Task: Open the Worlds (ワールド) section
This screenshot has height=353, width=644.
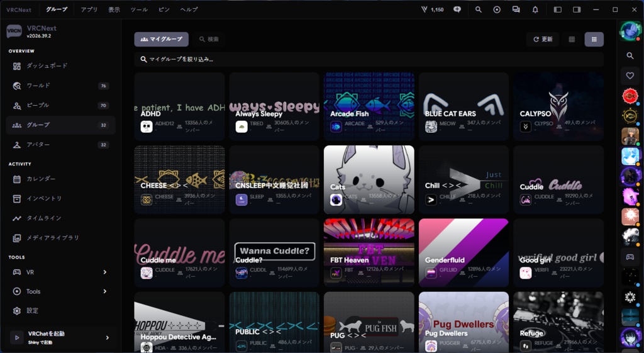Action: coord(60,86)
